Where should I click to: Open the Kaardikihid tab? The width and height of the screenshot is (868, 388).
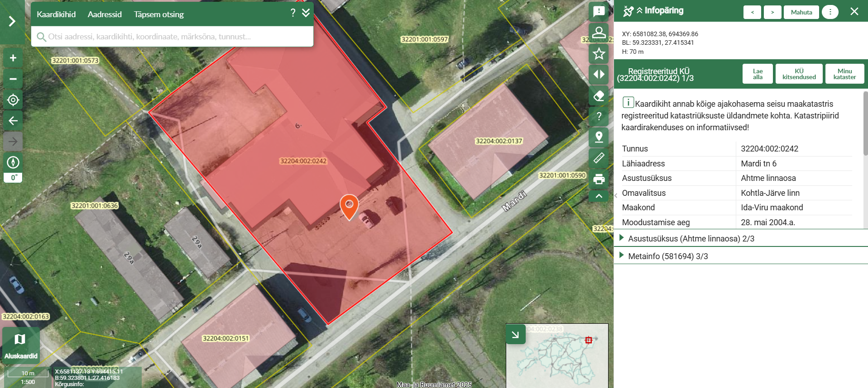click(56, 14)
